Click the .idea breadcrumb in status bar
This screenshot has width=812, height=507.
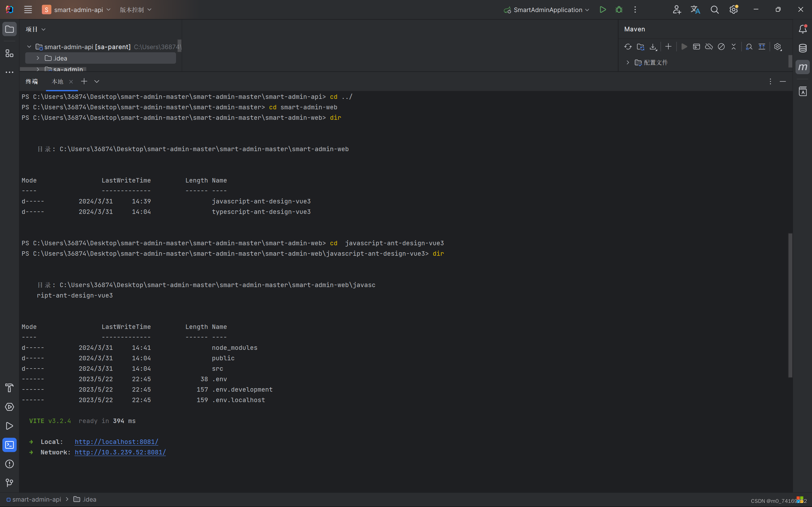(x=88, y=499)
